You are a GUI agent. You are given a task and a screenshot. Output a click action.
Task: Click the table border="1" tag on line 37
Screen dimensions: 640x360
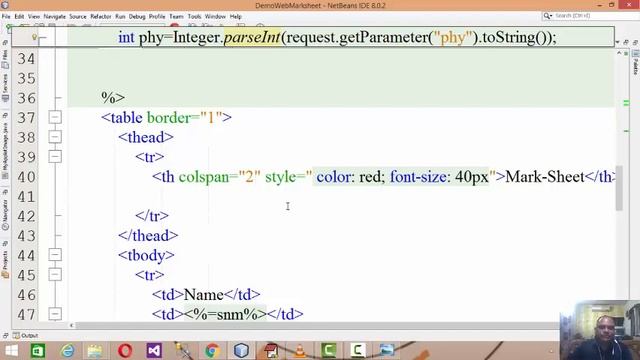coord(167,118)
